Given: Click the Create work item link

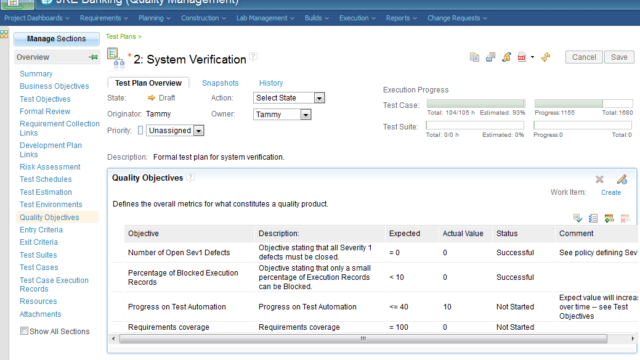Looking at the screenshot, I should [611, 192].
